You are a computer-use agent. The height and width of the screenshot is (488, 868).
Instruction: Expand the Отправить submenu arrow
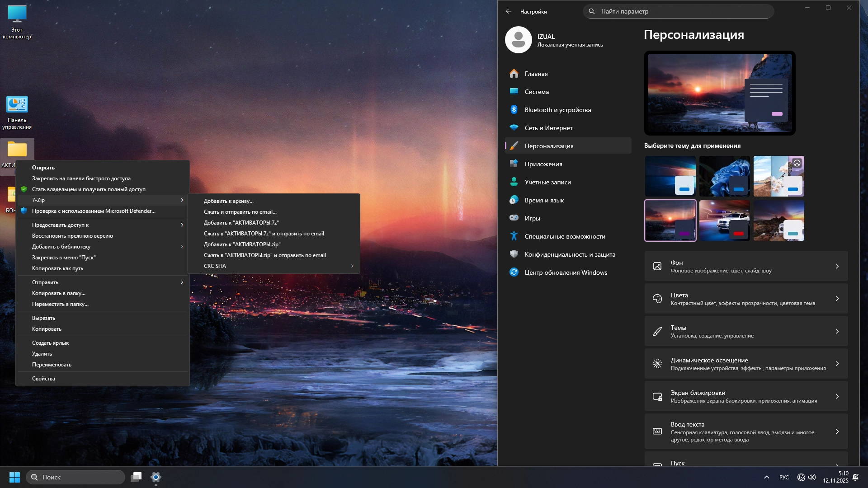pos(182,282)
